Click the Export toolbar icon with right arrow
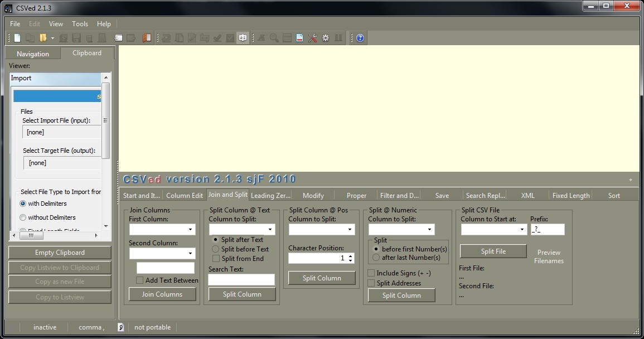This screenshot has height=339, width=644. click(x=131, y=38)
